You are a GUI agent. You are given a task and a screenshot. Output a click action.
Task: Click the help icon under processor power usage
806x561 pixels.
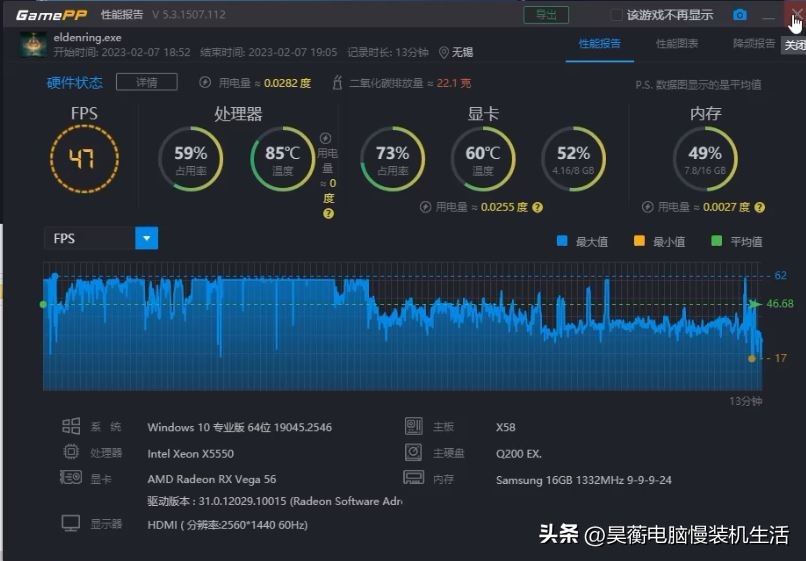[x=328, y=213]
